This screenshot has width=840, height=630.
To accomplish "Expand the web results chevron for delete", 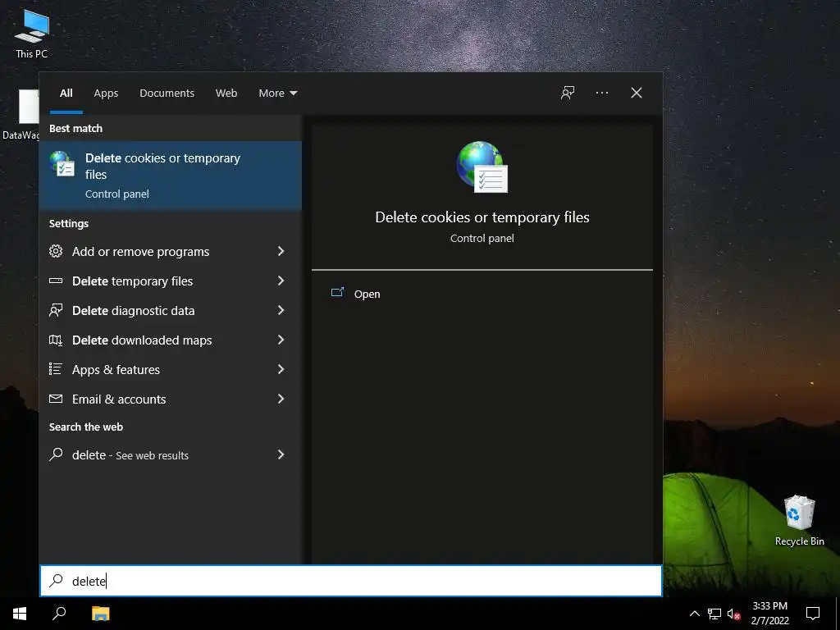I will [281, 454].
